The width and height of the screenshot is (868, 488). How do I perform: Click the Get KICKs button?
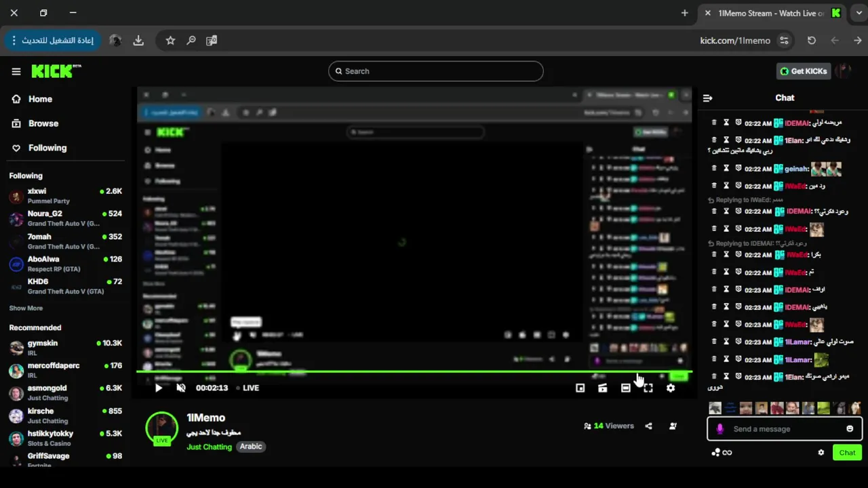(804, 71)
